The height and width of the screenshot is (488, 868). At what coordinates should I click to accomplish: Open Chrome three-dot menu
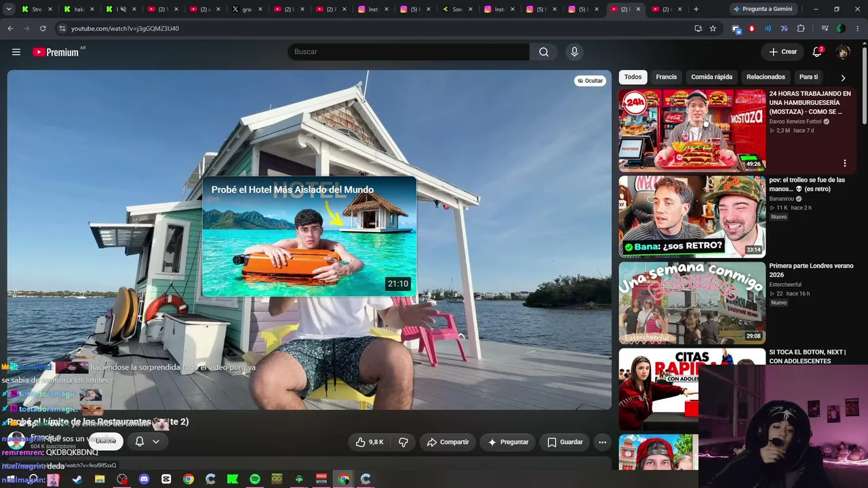pyautogui.click(x=858, y=28)
